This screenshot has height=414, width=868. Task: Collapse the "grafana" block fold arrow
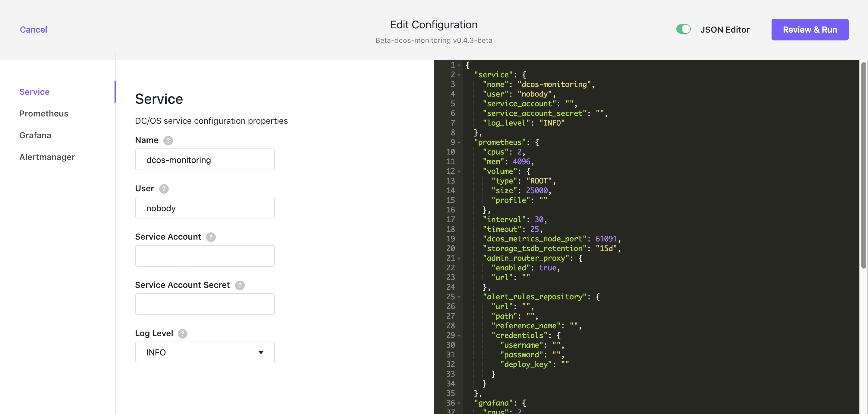459,403
